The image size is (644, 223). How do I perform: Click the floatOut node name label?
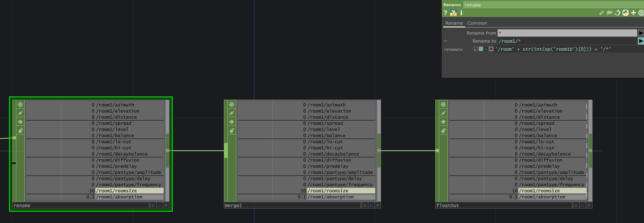(x=504, y=205)
